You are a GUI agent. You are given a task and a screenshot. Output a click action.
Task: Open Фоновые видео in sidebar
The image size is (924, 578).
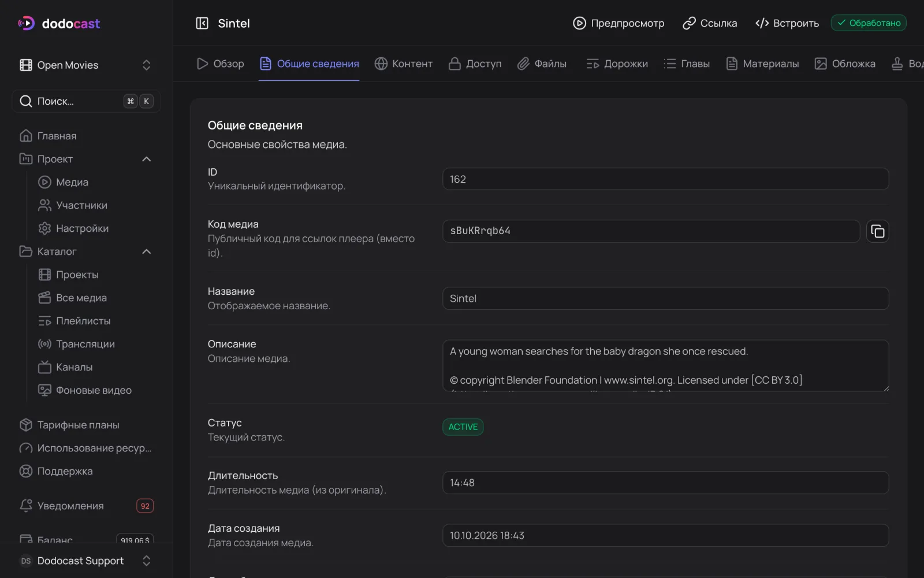click(x=95, y=390)
